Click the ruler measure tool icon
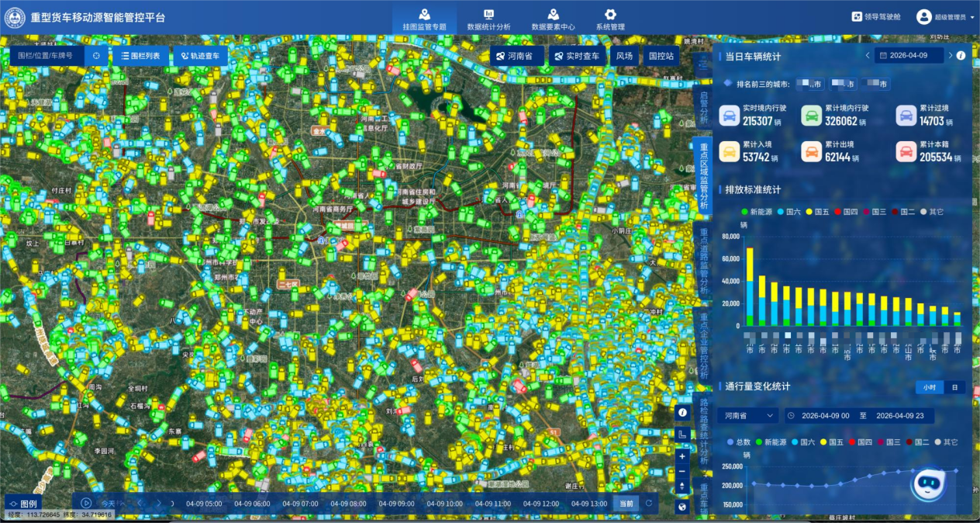Image resolution: width=980 pixels, height=523 pixels. (682, 435)
